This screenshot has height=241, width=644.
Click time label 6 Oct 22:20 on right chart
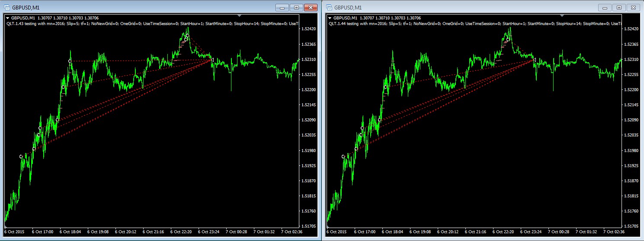[504, 232]
